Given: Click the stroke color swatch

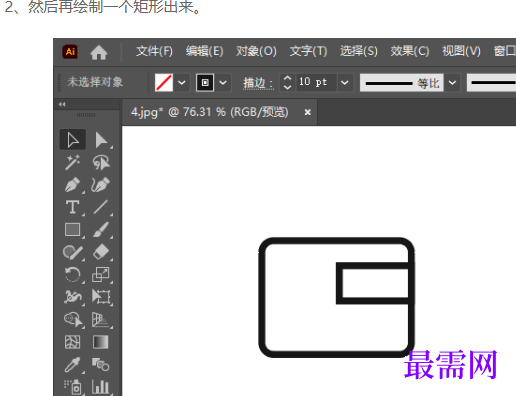Looking at the screenshot, I should coord(205,82).
